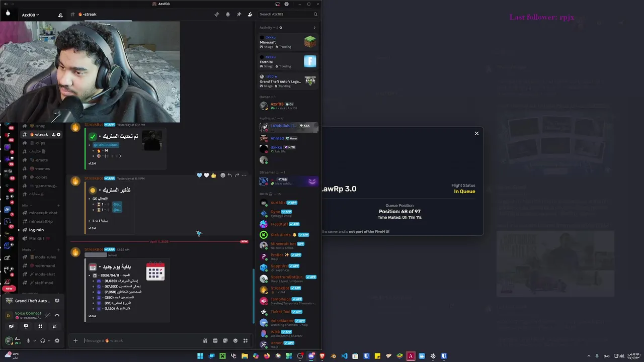Click the Message -streak input box
This screenshot has height=362, width=644.
coord(141,340)
